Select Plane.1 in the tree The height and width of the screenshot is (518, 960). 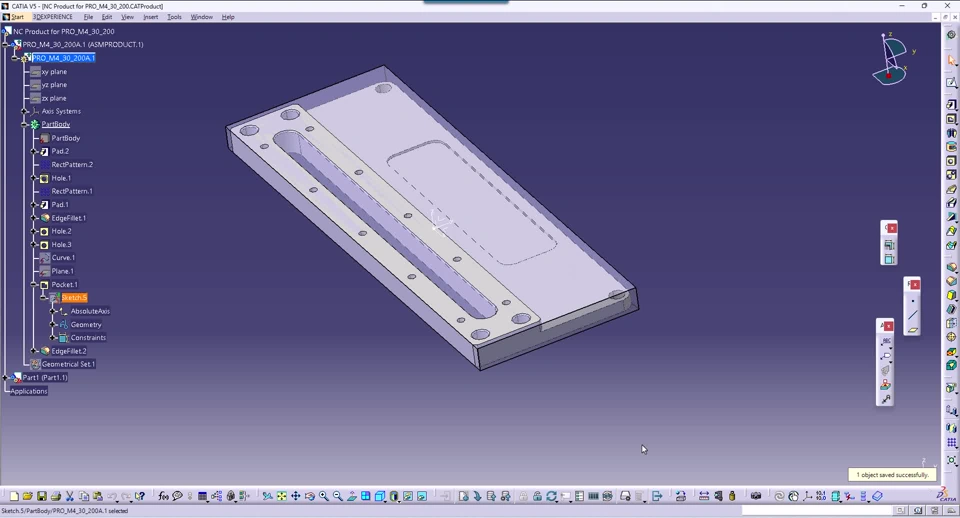pyautogui.click(x=62, y=271)
